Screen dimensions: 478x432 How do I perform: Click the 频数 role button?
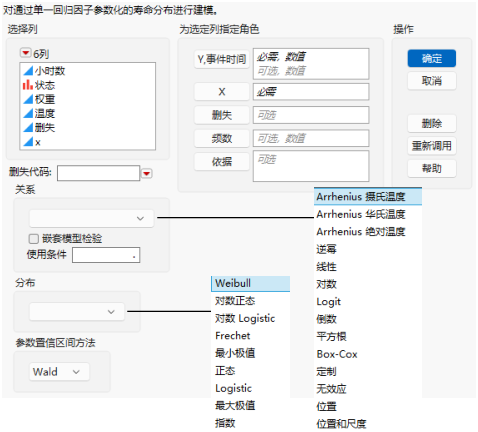pos(222,138)
